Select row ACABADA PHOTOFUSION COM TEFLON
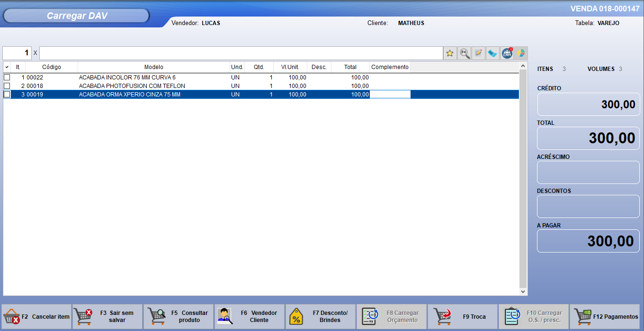The width and height of the screenshot is (644, 331). (261, 86)
